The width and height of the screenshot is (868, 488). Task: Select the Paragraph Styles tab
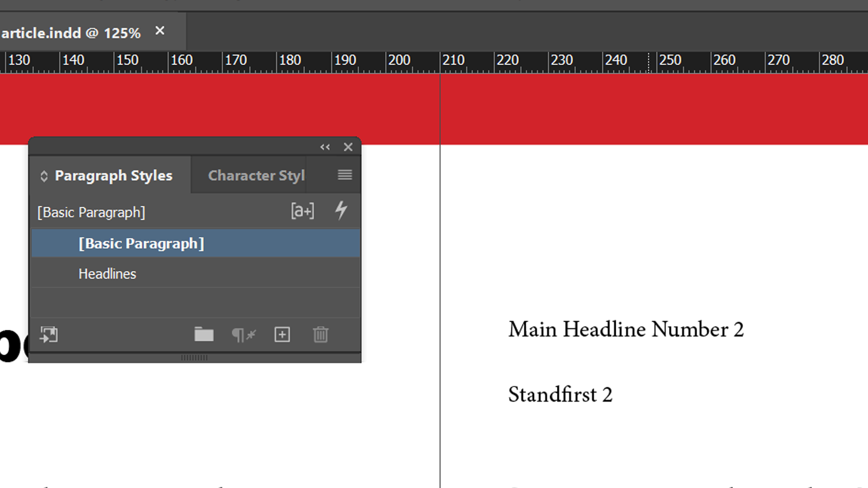pyautogui.click(x=113, y=175)
